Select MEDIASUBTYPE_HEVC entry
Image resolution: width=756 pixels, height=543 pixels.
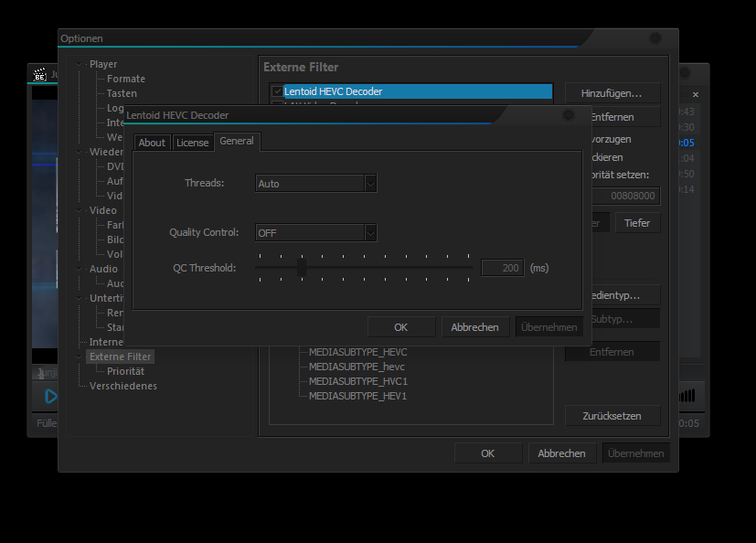point(357,352)
